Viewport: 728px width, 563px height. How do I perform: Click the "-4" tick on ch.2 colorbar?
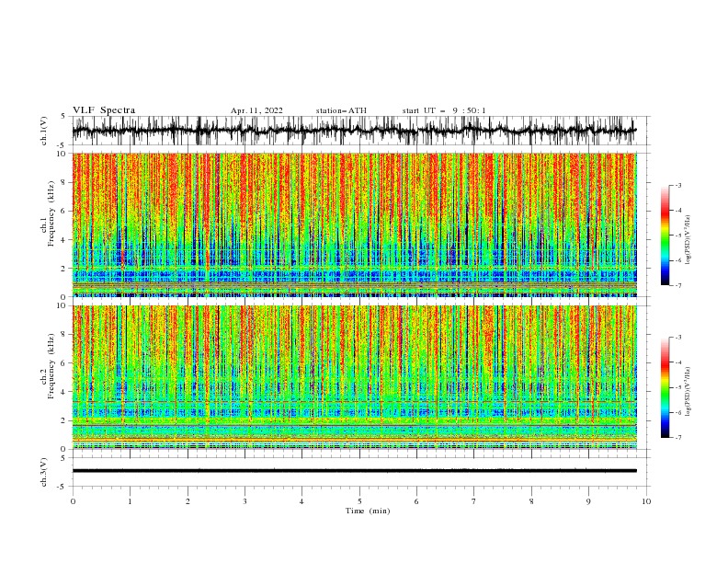678,362
